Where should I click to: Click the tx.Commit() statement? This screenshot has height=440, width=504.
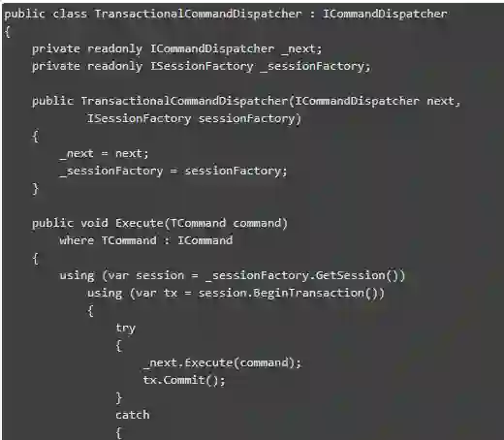[x=184, y=380]
